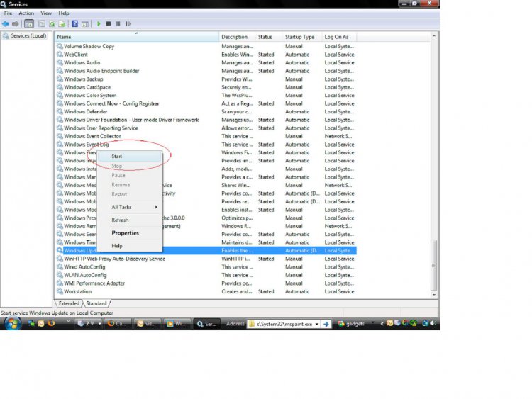532x399 pixels.
Task: Click the Wired AutoConfig service icon
Action: click(x=60, y=266)
